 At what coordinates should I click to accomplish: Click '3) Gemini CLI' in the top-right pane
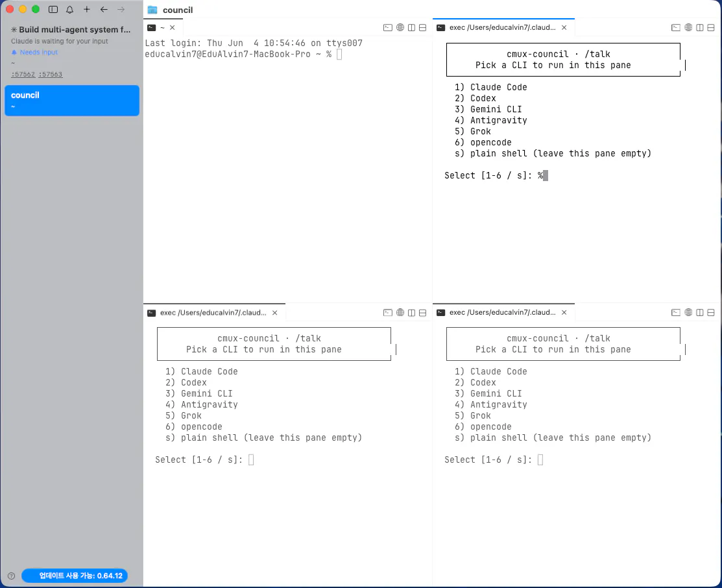tap(488, 109)
